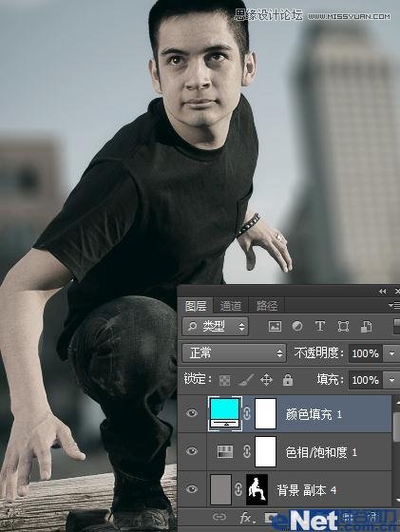This screenshot has height=532, width=400.
Task: Lock transparent pixels
Action: click(x=224, y=380)
